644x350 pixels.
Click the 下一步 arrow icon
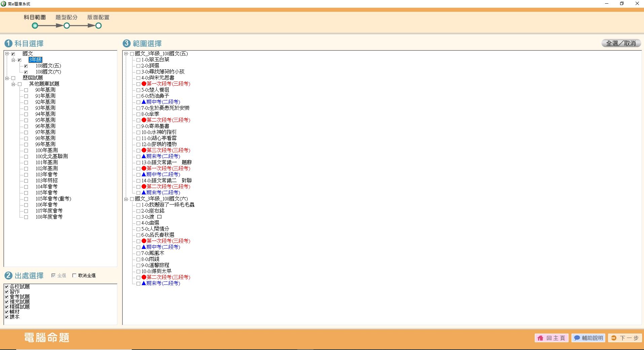pyautogui.click(x=614, y=338)
